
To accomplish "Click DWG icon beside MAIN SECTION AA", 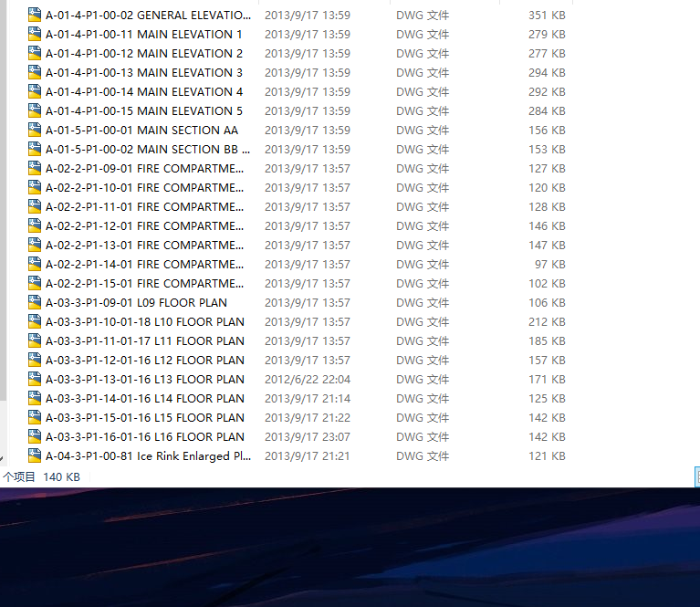I will 35,130.
